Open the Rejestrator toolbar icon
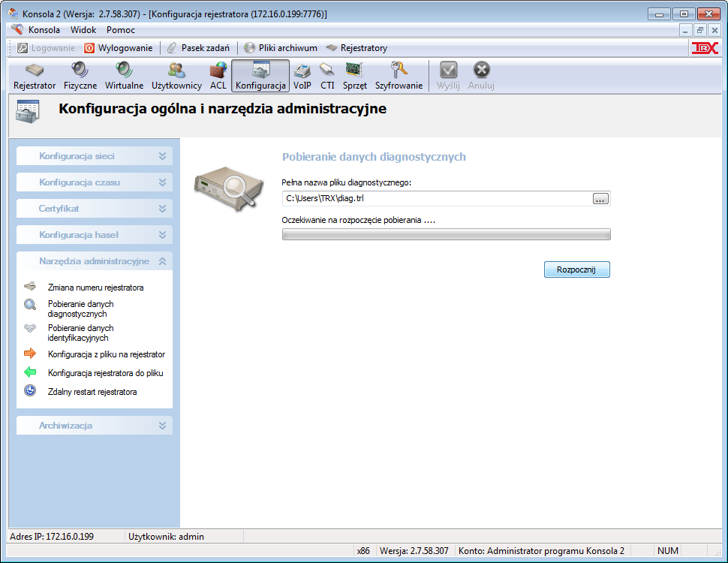Screen dimensions: 728x563 pos(35,76)
